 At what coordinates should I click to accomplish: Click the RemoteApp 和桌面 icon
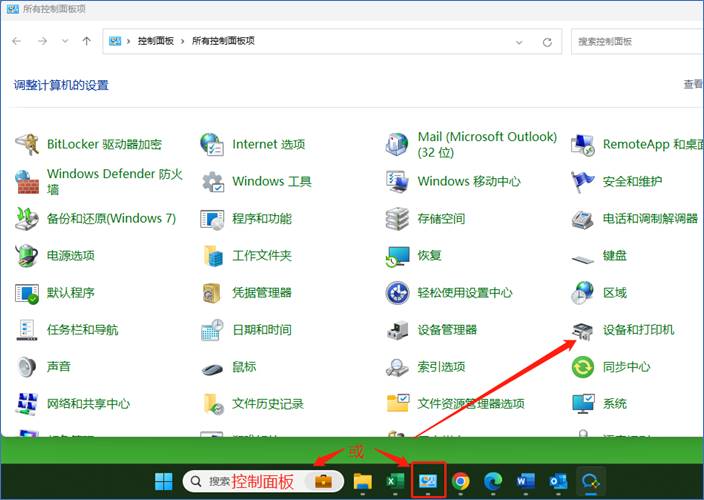(x=583, y=145)
